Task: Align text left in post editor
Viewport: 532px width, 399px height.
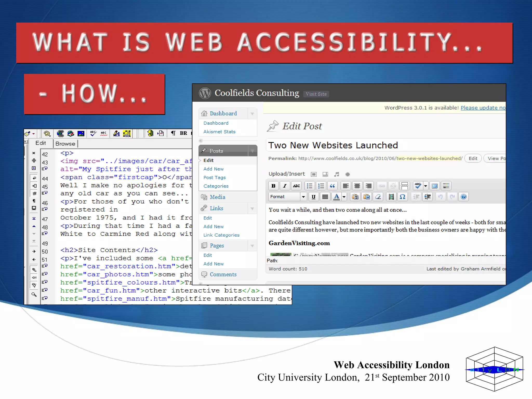Action: (x=345, y=186)
